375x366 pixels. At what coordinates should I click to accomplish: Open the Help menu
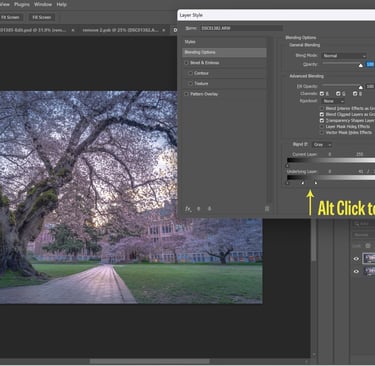(62, 4)
